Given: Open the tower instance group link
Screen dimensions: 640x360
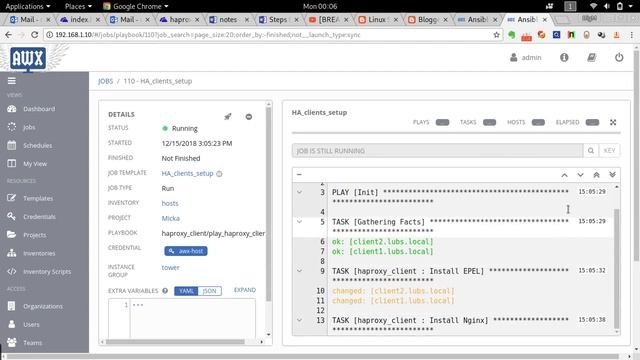Looking at the screenshot, I should pos(170,268).
